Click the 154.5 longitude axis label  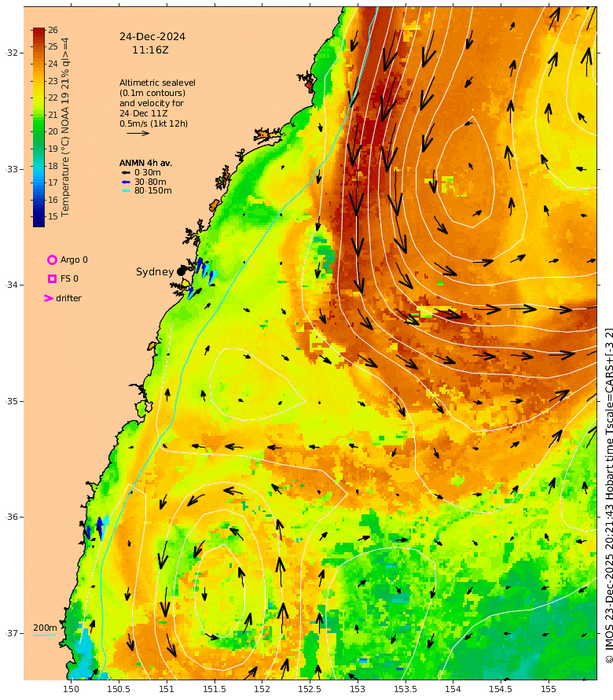tap(501, 689)
